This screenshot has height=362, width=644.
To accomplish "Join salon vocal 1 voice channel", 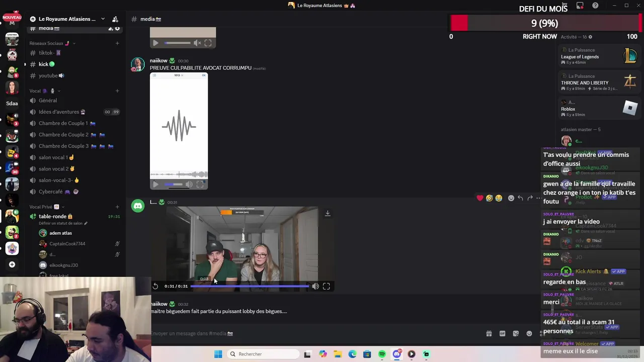I will click(74, 157).
